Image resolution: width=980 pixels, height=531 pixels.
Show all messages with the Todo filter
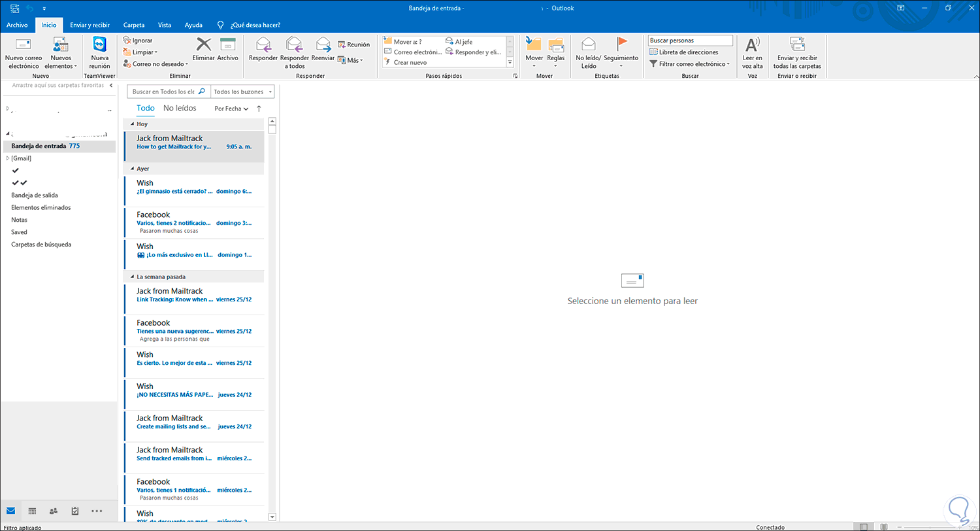click(146, 108)
